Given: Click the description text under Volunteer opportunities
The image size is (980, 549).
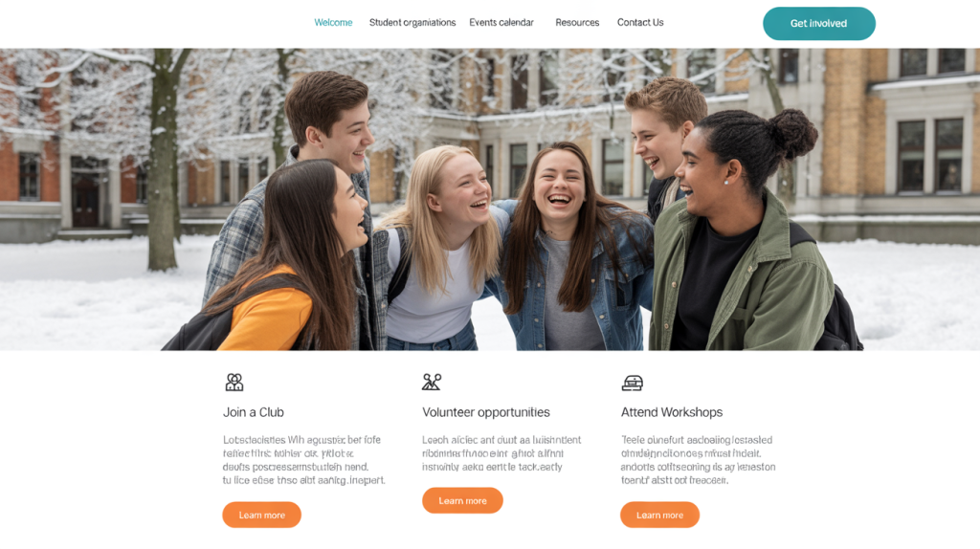Looking at the screenshot, I should pos(501,453).
